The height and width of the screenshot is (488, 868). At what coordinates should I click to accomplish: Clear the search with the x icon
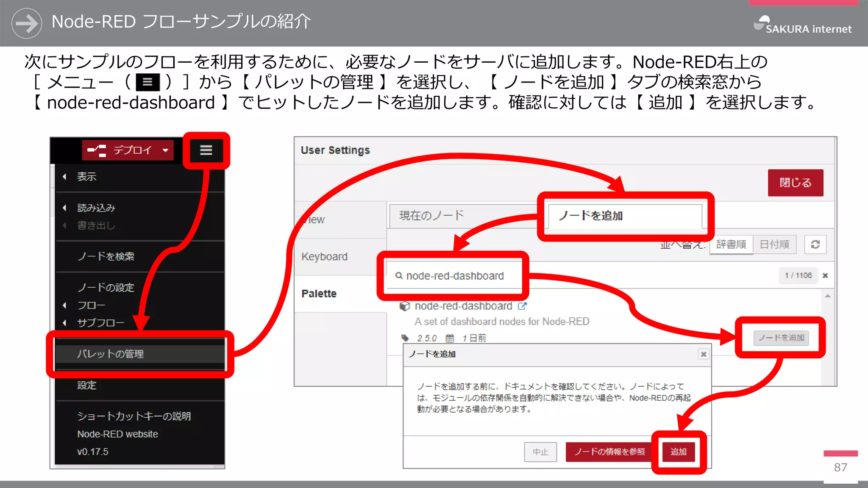[825, 276]
